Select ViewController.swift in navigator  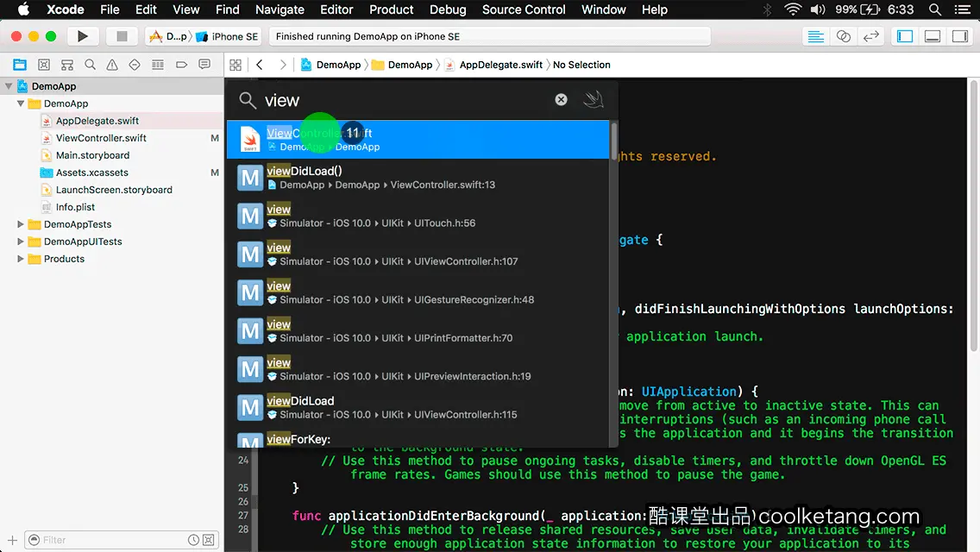pyautogui.click(x=101, y=137)
